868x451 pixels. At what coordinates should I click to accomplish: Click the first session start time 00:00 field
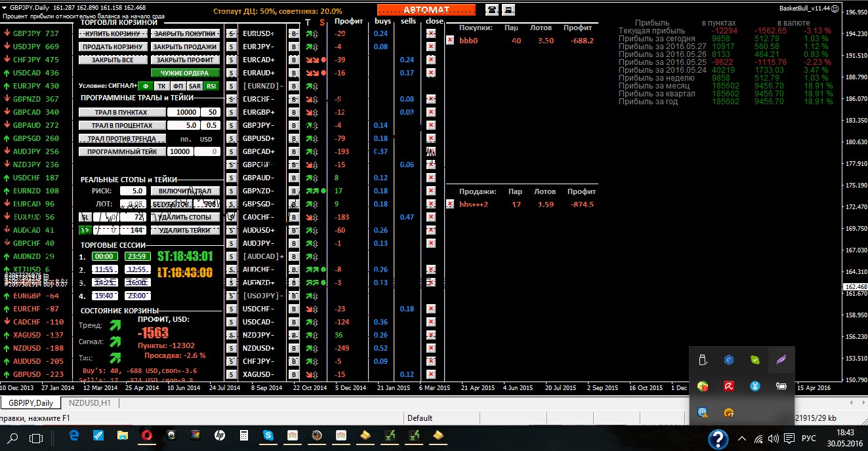pyautogui.click(x=104, y=256)
